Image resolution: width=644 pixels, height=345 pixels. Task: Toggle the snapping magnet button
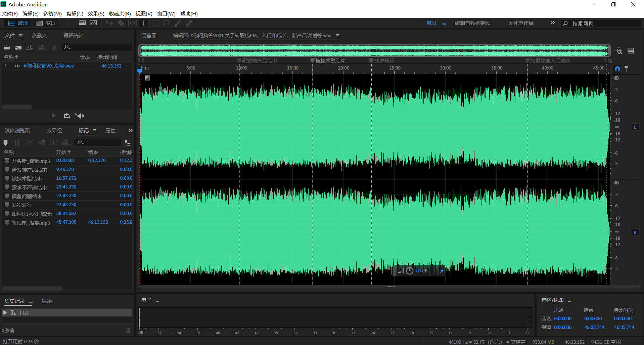click(617, 69)
